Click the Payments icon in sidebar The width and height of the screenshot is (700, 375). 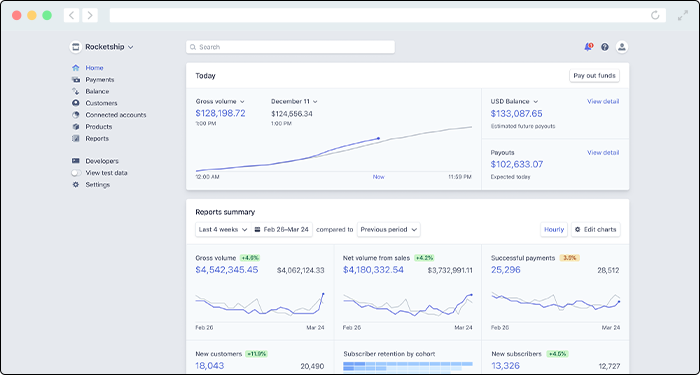pyautogui.click(x=75, y=79)
